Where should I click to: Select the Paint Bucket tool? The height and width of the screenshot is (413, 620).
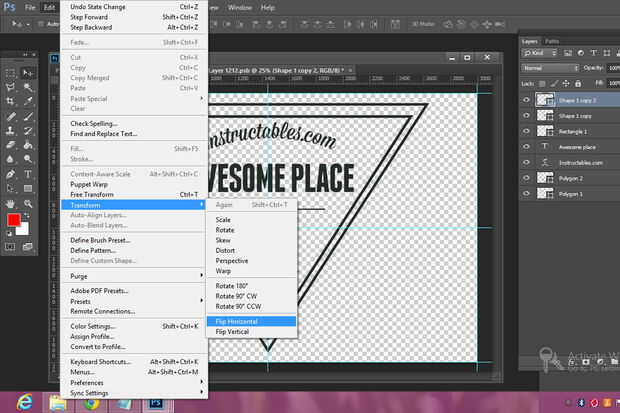point(28,145)
